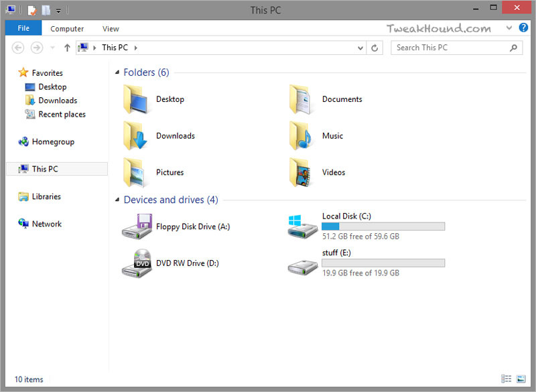Switch to details view layout
This screenshot has width=536, height=392.
[x=507, y=379]
